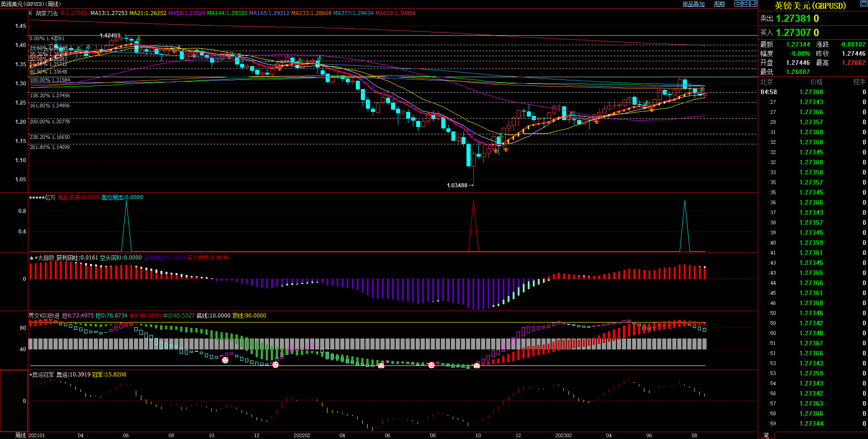
Task: Click the split-window layout icon
Action: (753, 4)
